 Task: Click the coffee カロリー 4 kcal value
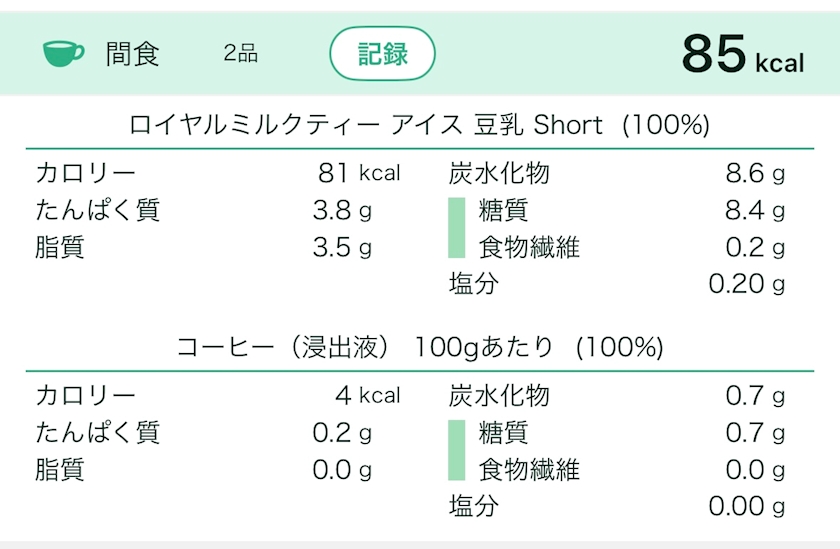pyautogui.click(x=367, y=395)
